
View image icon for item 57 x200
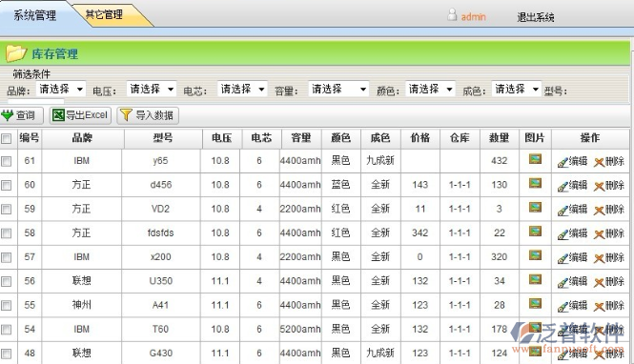click(x=536, y=255)
